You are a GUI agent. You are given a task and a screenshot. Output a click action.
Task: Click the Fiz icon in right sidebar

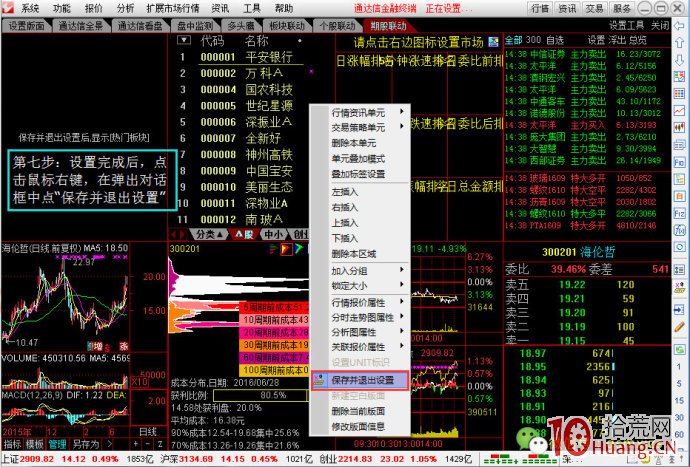point(679,213)
